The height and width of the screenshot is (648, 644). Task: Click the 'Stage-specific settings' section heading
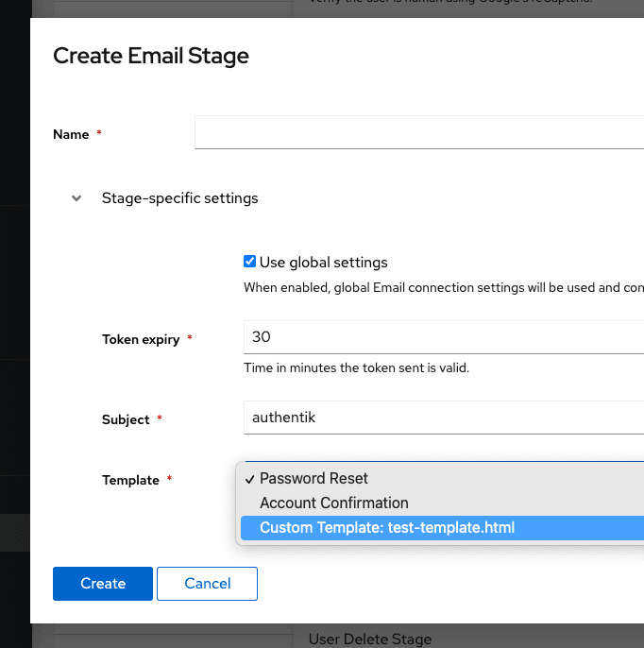point(179,198)
